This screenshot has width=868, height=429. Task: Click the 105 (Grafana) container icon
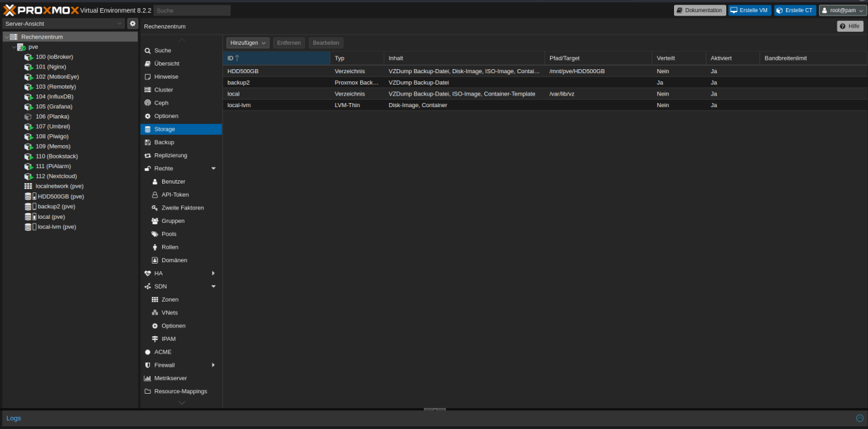pos(28,106)
